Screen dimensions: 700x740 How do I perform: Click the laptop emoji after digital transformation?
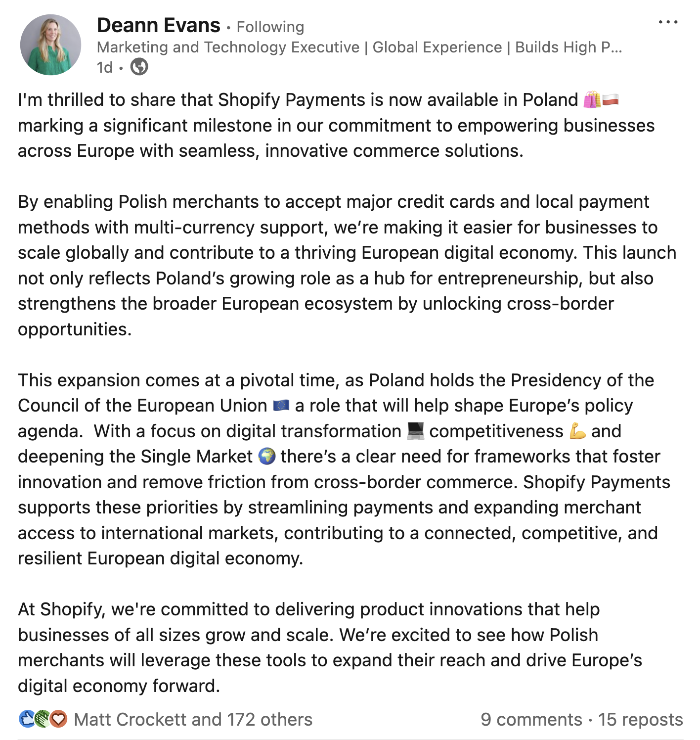pos(415,431)
